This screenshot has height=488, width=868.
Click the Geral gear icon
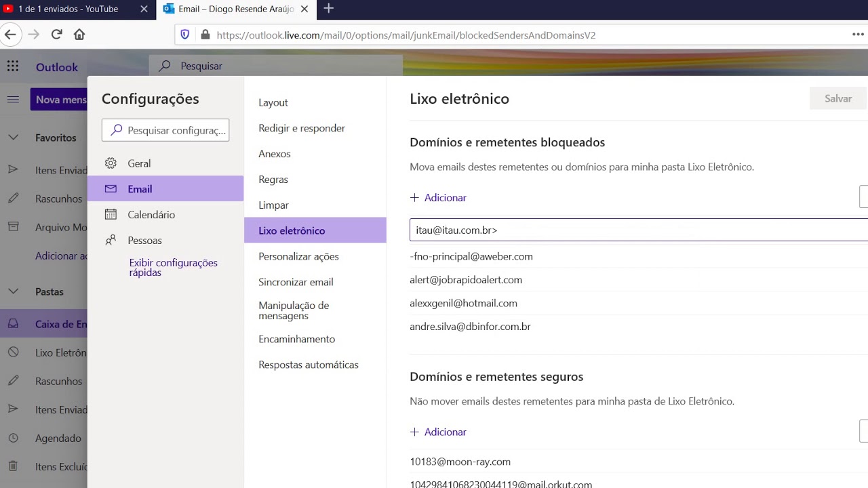coord(111,163)
